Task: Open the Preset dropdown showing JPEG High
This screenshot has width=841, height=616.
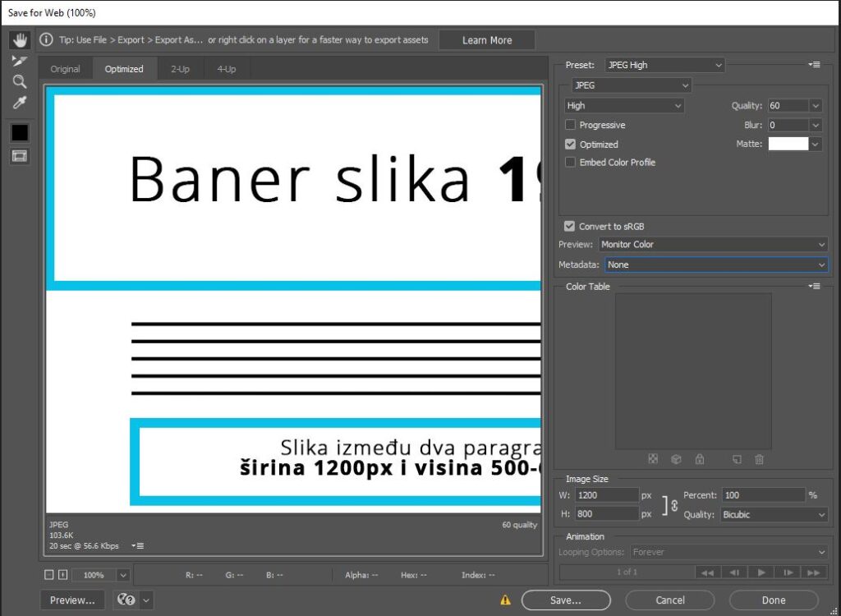Action: pos(665,65)
